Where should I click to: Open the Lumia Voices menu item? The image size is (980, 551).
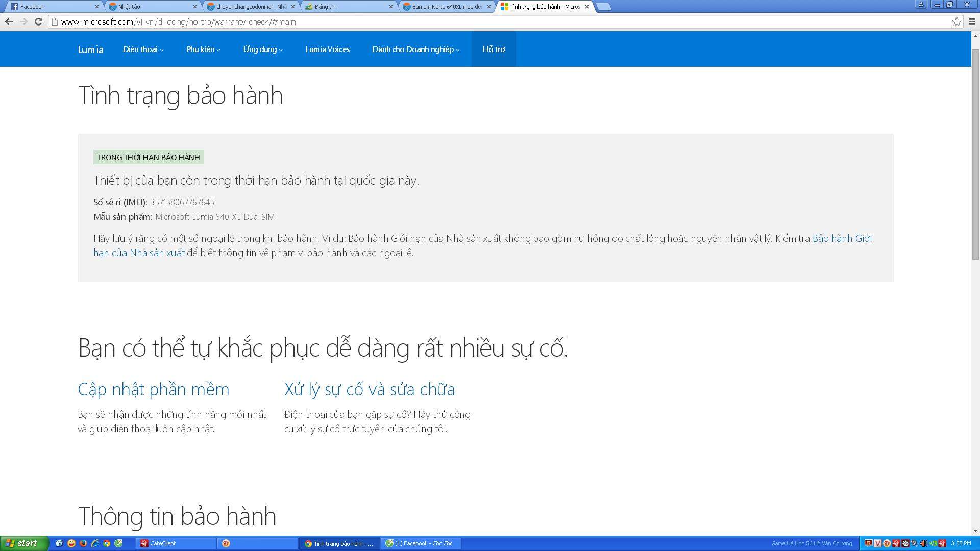328,49
